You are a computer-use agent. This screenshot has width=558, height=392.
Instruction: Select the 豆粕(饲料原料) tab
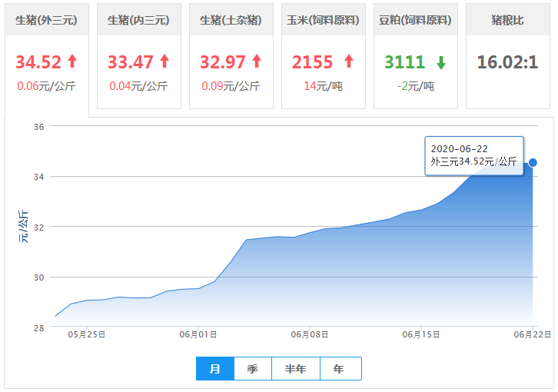pos(415,20)
